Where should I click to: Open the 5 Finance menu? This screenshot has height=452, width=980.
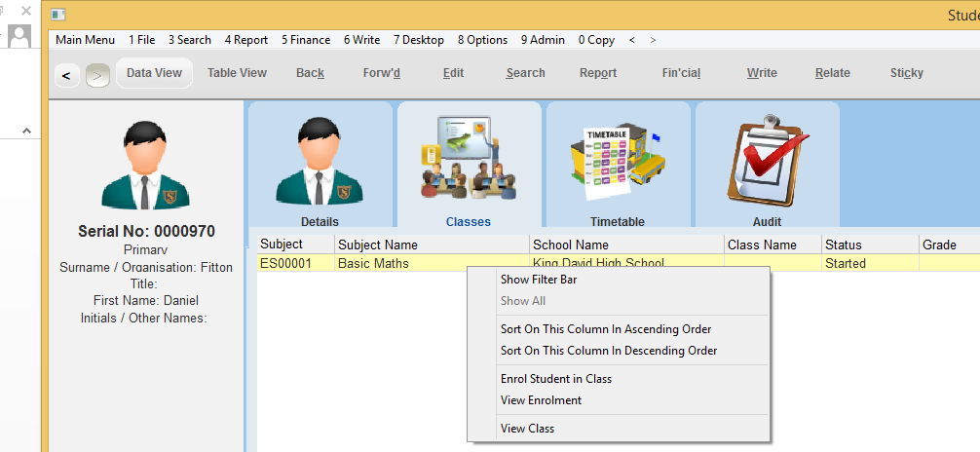[306, 40]
